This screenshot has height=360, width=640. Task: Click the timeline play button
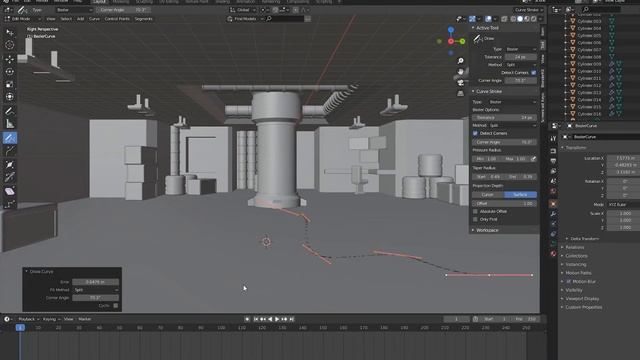click(277, 319)
